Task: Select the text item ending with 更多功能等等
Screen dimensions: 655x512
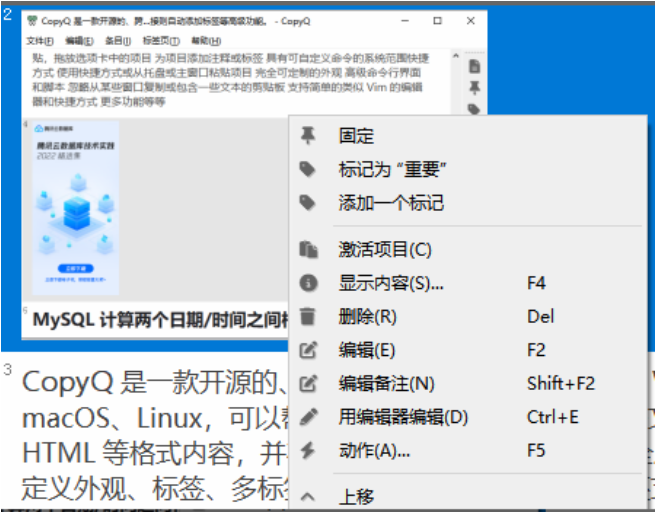Action: pyautogui.click(x=236, y=80)
